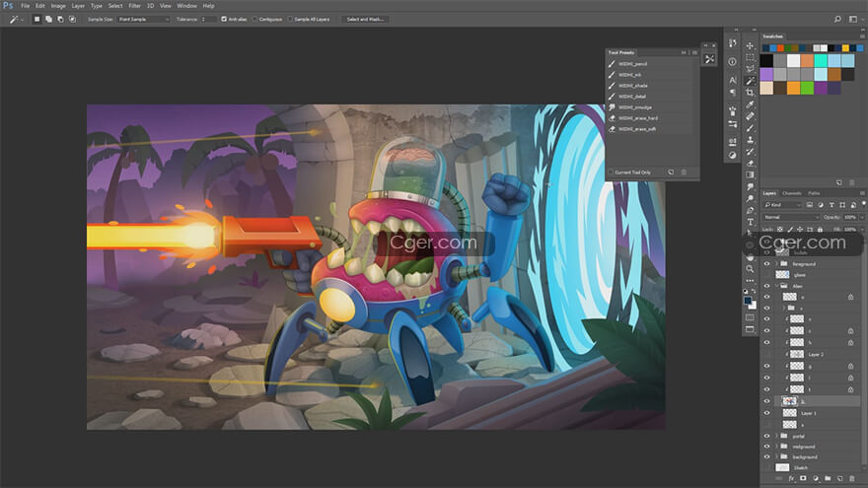
Task: Select the Type tool
Action: pos(750,222)
